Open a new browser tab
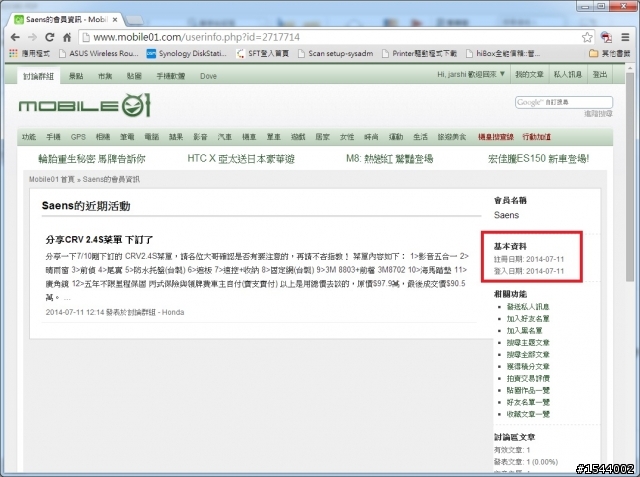The image size is (640, 477). (134, 20)
